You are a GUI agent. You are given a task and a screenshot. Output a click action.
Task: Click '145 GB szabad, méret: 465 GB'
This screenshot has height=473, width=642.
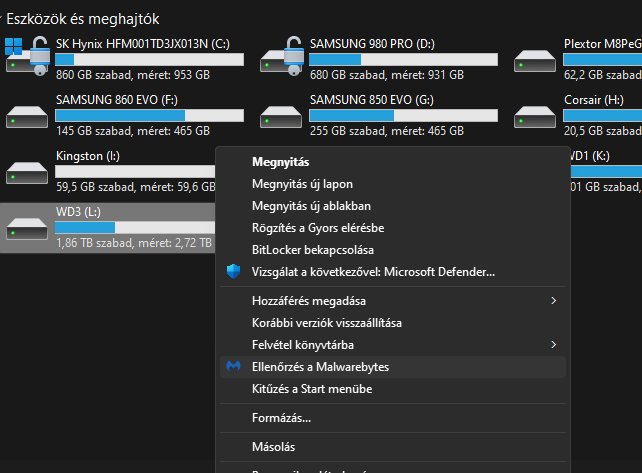coord(133,131)
